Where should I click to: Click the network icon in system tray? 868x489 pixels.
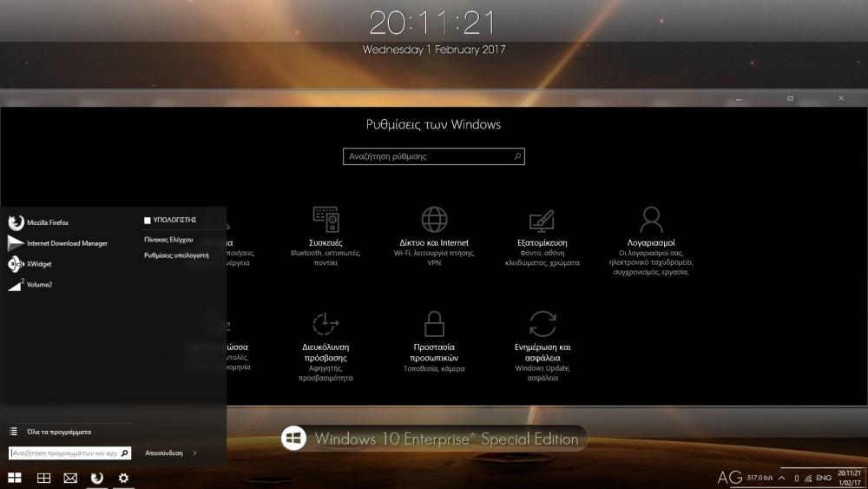(x=808, y=478)
